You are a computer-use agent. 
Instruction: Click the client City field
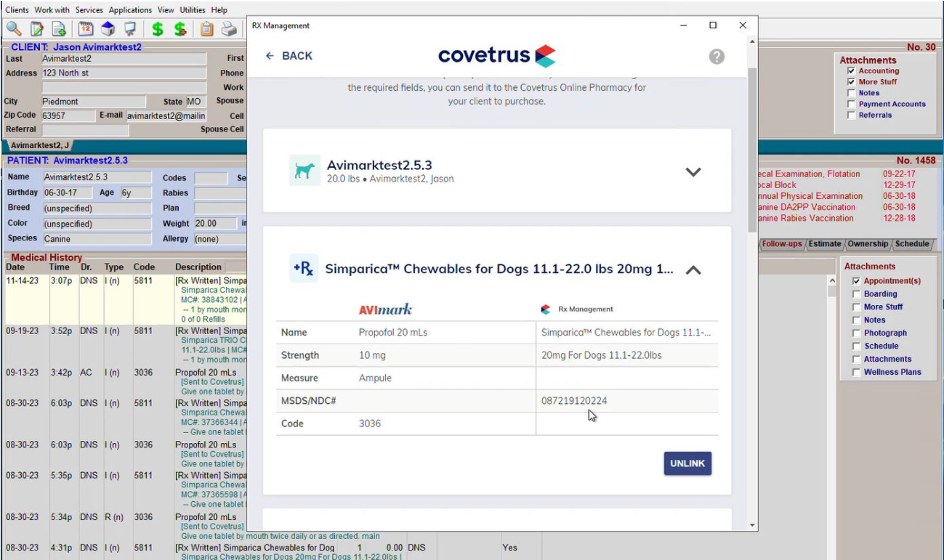point(92,102)
